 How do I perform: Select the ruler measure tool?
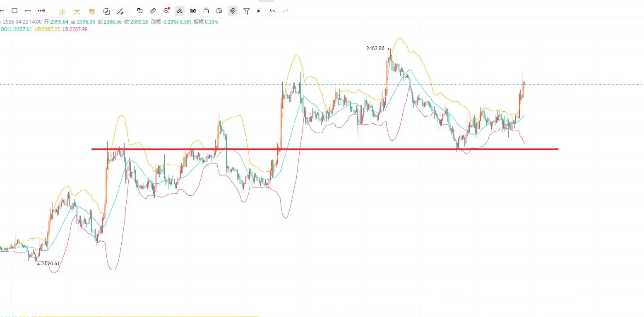(x=153, y=11)
